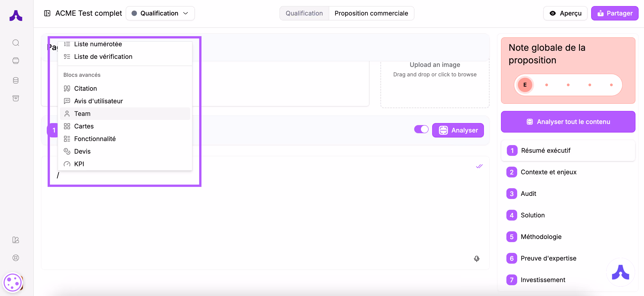Click the cookie preferences icon
Image resolution: width=644 pixels, height=296 pixels.
[13, 283]
